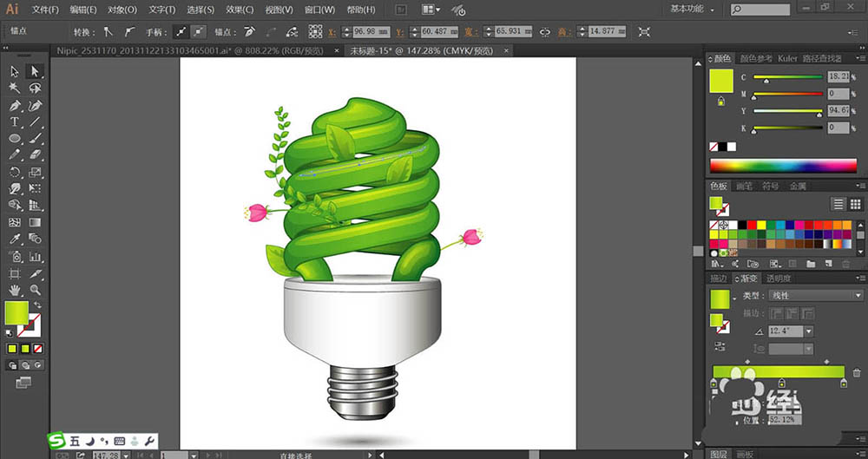
Task: Switch swatches panel to thumbnail grid view
Action: (x=855, y=204)
